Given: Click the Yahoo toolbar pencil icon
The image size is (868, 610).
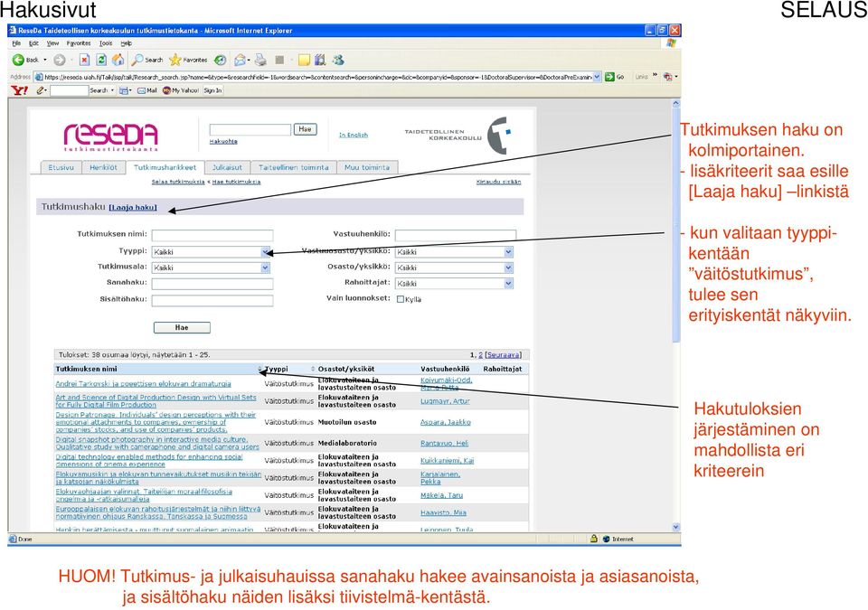Looking at the screenshot, I should (x=41, y=90).
